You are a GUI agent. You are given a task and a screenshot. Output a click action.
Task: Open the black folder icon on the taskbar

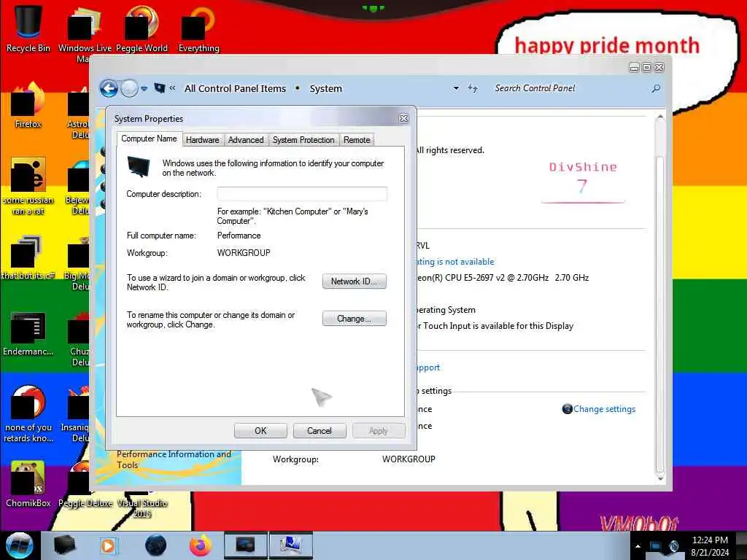pyautogui.click(x=64, y=545)
